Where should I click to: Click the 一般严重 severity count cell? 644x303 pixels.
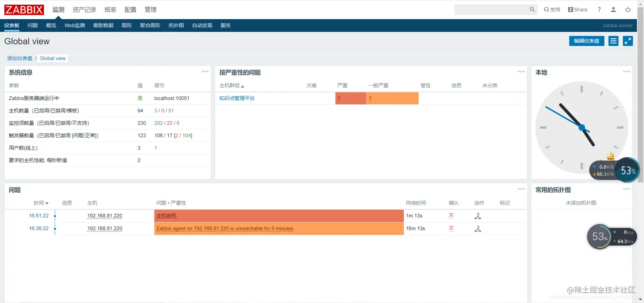pyautogui.click(x=392, y=98)
